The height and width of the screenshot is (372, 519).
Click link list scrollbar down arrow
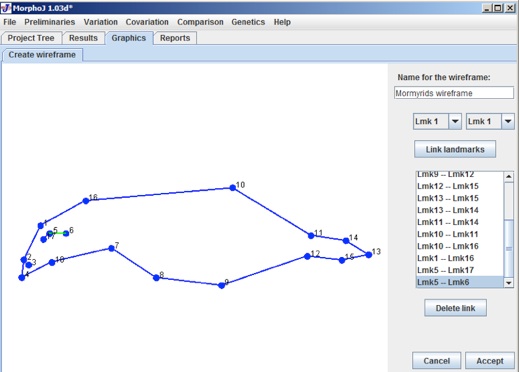pos(509,283)
